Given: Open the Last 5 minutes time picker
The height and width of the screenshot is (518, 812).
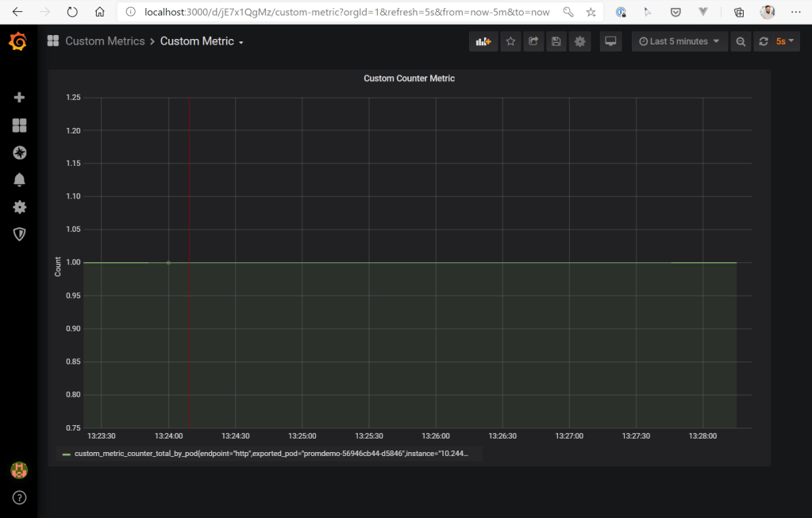Looking at the screenshot, I should [x=679, y=41].
